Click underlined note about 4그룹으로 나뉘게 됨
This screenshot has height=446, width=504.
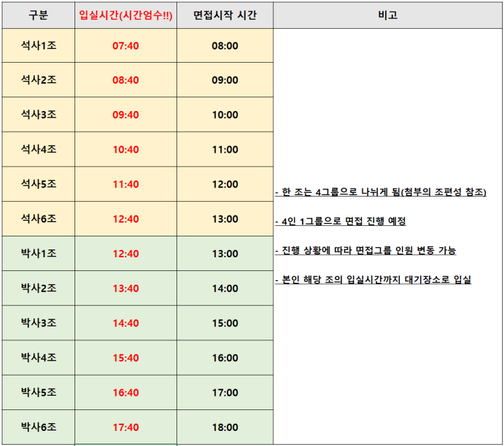pyautogui.click(x=380, y=192)
